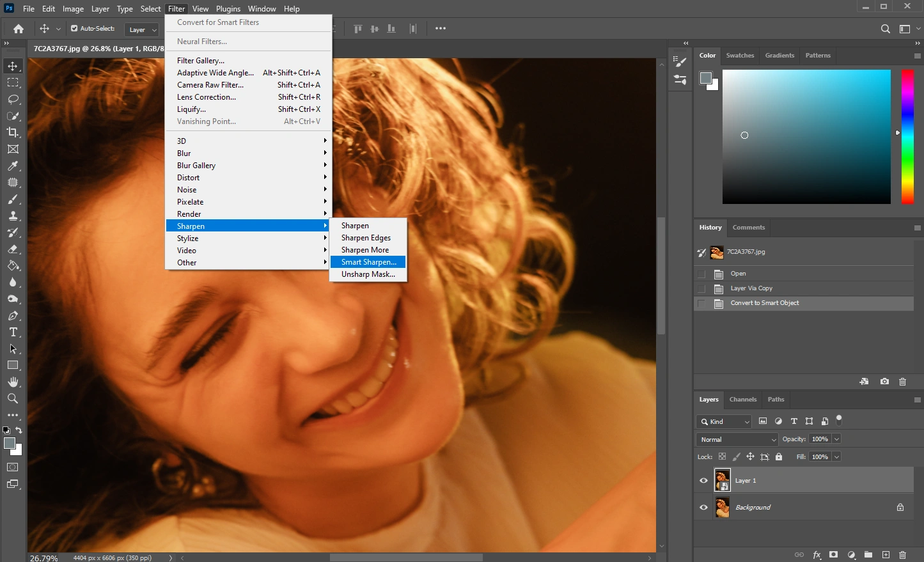924x562 pixels.
Task: Open three-dots more options in options bar
Action: pos(441,29)
